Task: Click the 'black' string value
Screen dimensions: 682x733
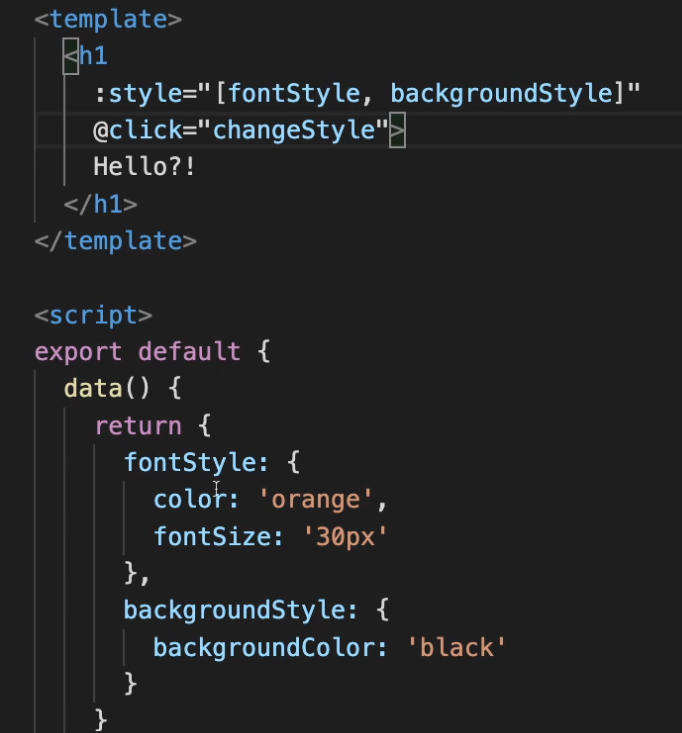Action: (457, 648)
